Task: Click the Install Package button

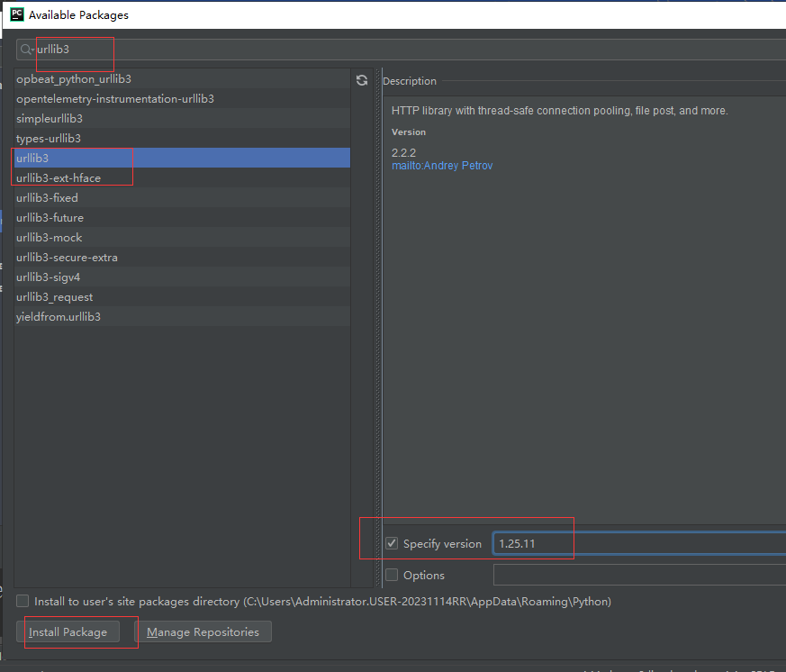Action: pyautogui.click(x=68, y=631)
